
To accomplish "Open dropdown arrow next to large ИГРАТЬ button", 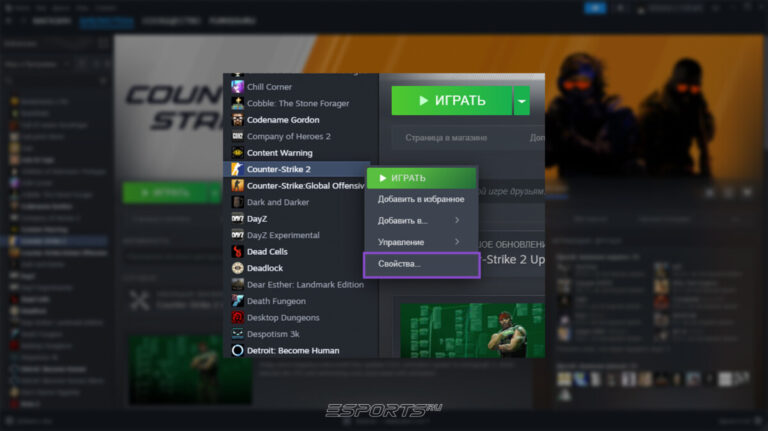I will pyautogui.click(x=522, y=100).
